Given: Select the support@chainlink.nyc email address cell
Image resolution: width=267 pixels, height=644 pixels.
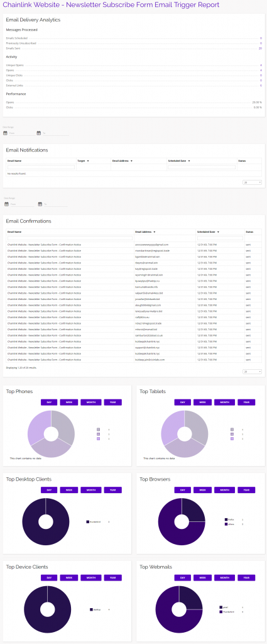Looking at the screenshot, I should pyautogui.click(x=147, y=347).
